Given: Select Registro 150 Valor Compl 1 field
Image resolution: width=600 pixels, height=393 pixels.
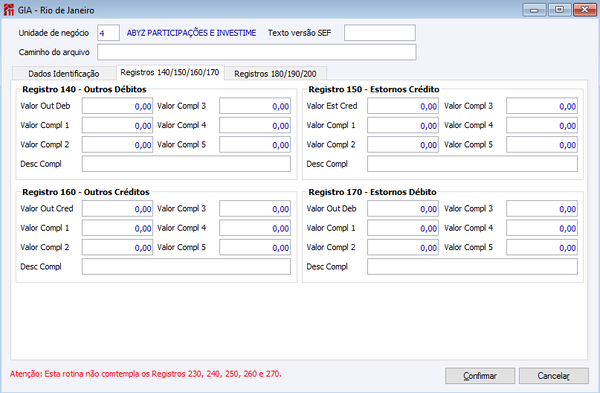Looking at the screenshot, I should tap(403, 126).
